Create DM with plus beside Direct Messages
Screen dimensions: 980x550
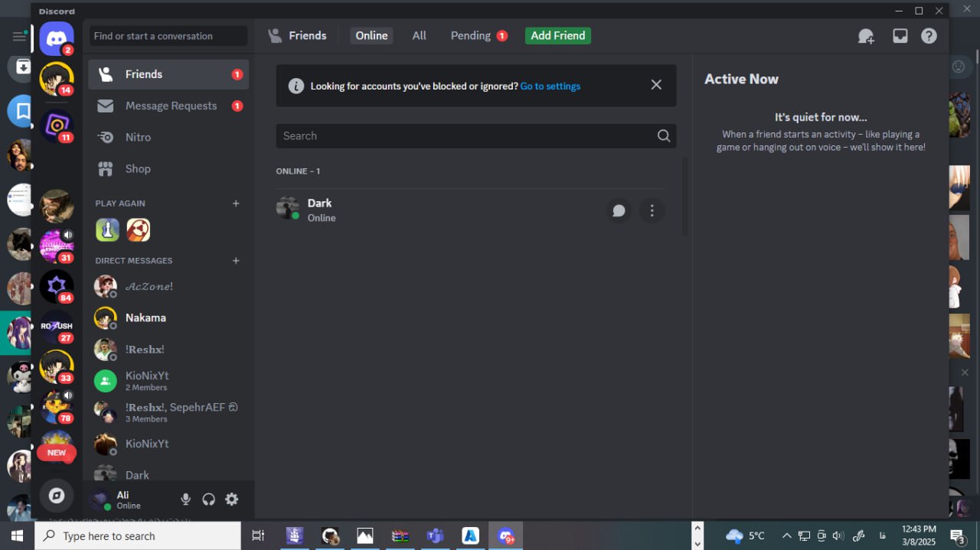(236, 261)
